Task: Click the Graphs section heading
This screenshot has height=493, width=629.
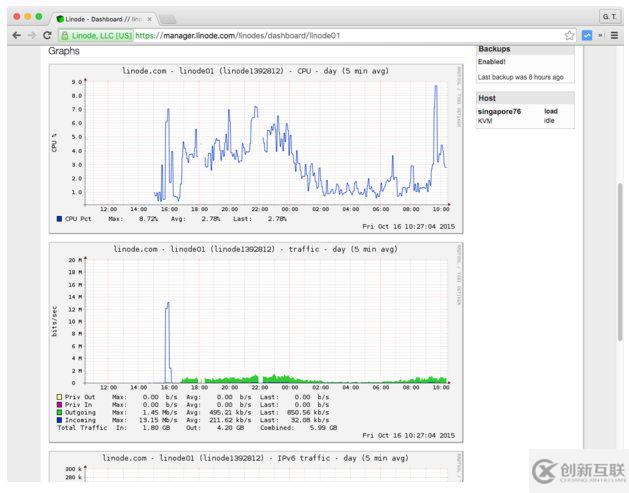Action: [x=64, y=51]
